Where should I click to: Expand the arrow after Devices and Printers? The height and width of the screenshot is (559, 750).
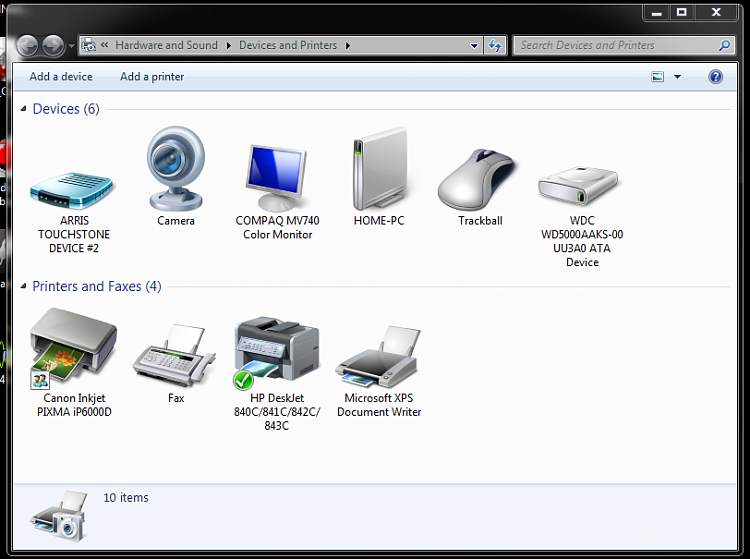tap(348, 45)
